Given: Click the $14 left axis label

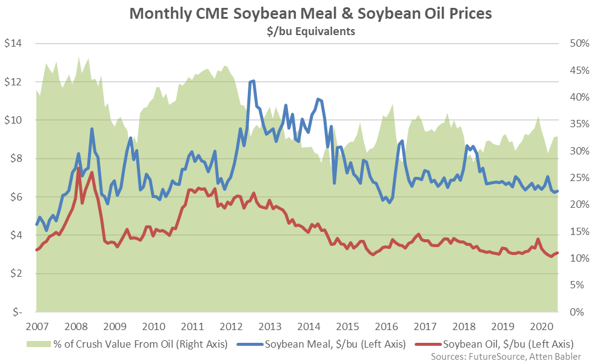Looking at the screenshot, I should point(13,43).
